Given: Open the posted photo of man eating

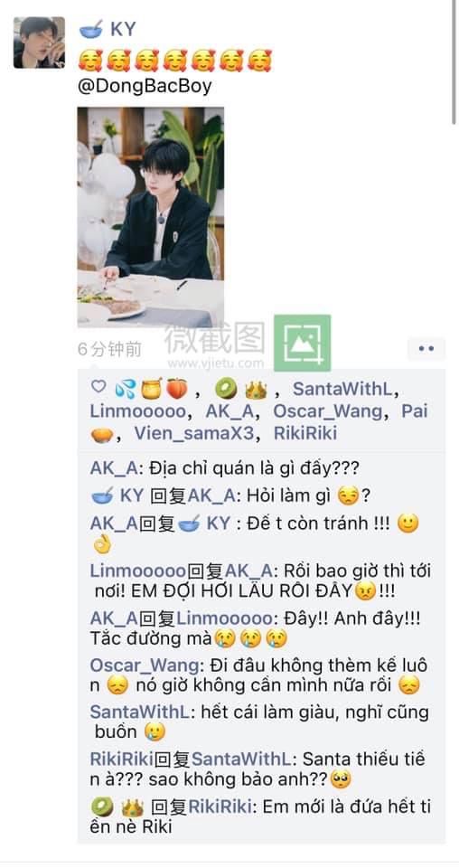Looking at the screenshot, I should [x=150, y=217].
